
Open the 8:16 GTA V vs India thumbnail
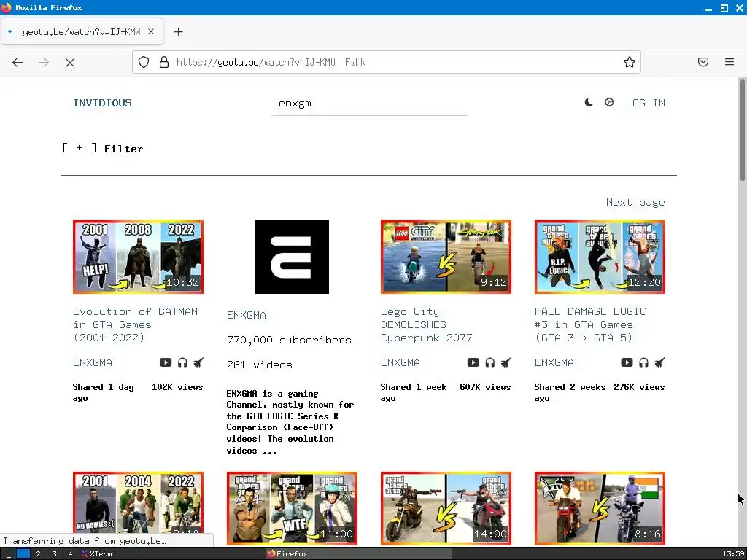coord(600,508)
